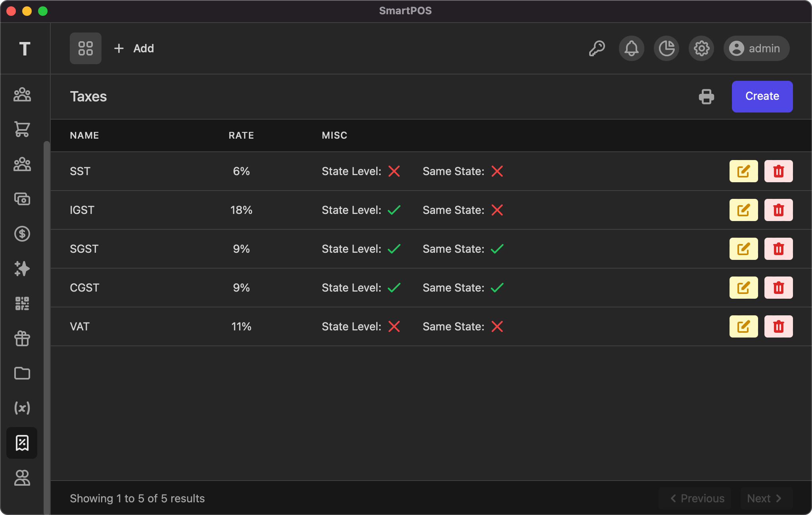Viewport: 812px width, 515px height.
Task: Click the dollar coin sidebar icon
Action: [22, 234]
